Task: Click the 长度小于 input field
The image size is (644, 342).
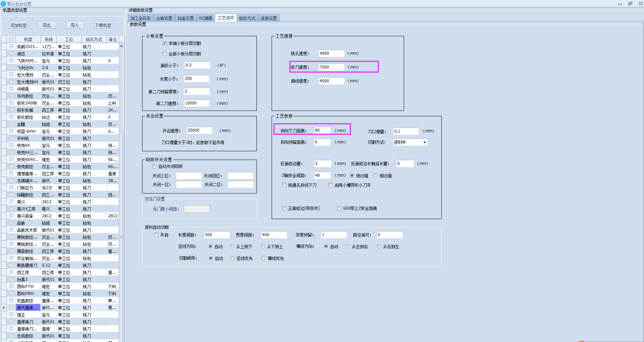Action: 196,79
